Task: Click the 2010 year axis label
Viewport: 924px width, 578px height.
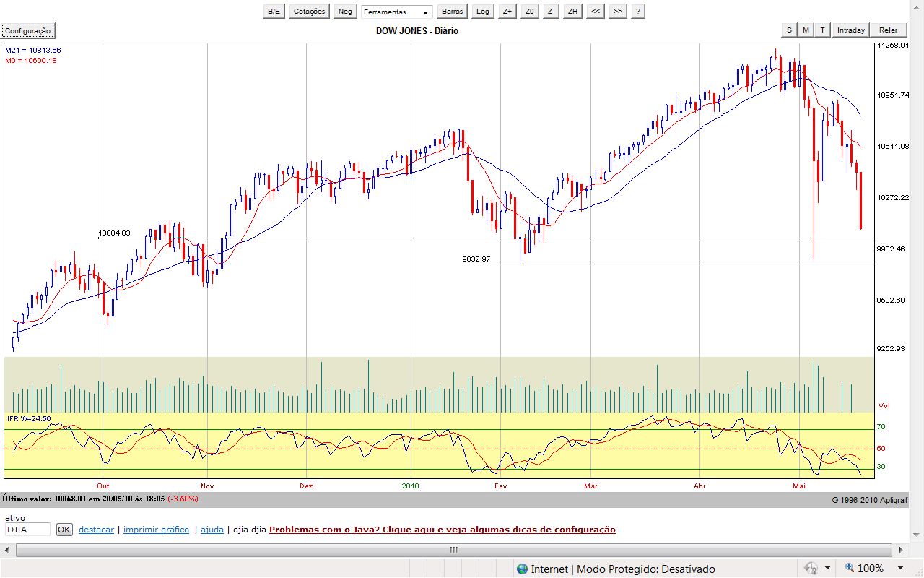Action: pyautogui.click(x=411, y=486)
